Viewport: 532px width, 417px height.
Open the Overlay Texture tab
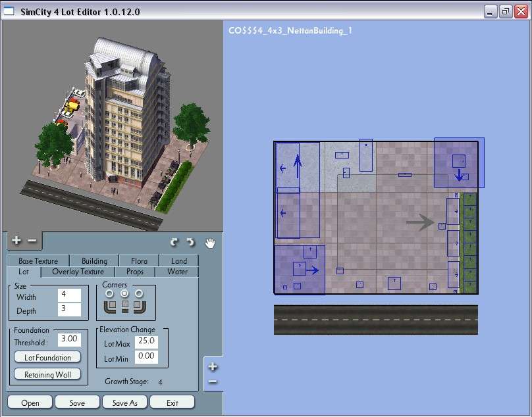78,272
